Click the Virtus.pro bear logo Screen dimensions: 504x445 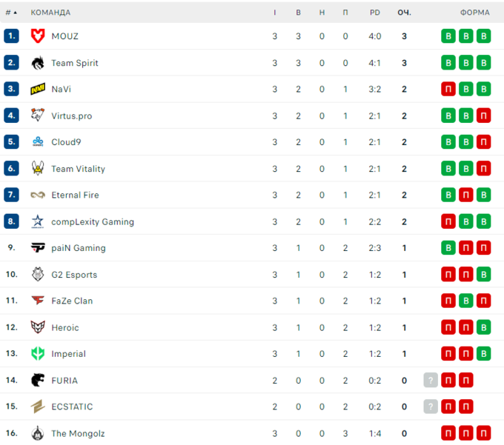pyautogui.click(x=38, y=116)
